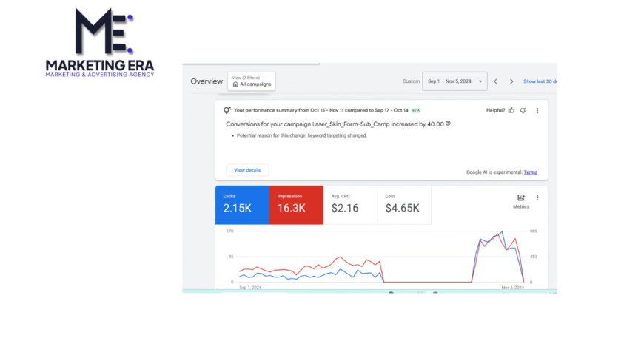Open the chart card three-dot menu

coord(537,197)
